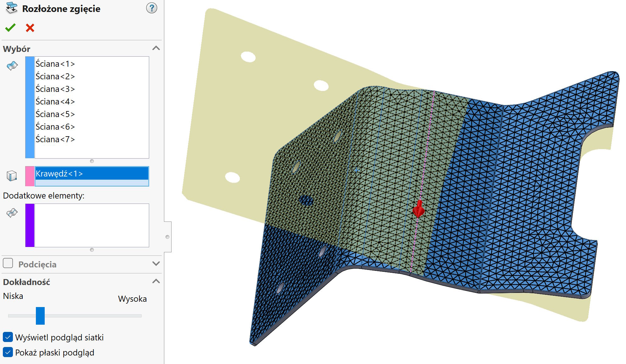Screen dimensions: 626x364
Task: Click the red arrow handle on the model
Action: (419, 209)
